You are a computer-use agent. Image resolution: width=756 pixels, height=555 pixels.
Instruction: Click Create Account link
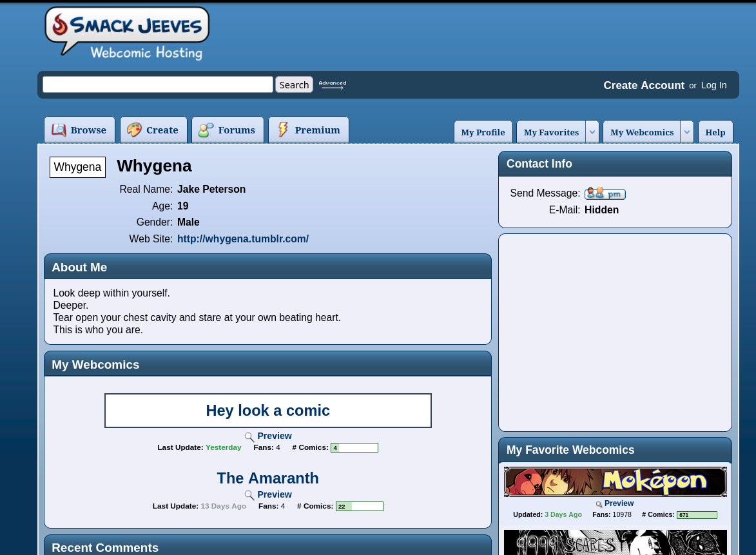(x=644, y=85)
